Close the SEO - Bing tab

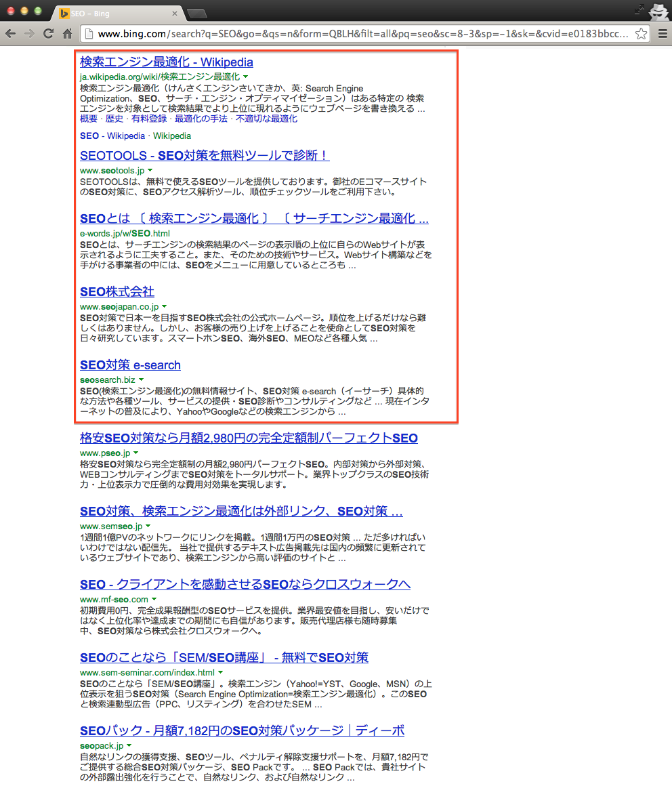tap(174, 14)
